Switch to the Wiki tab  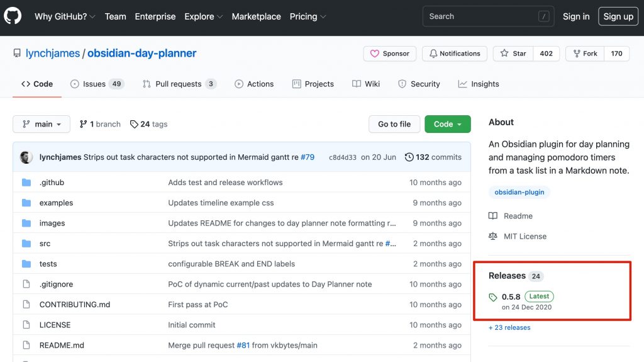coord(366,84)
